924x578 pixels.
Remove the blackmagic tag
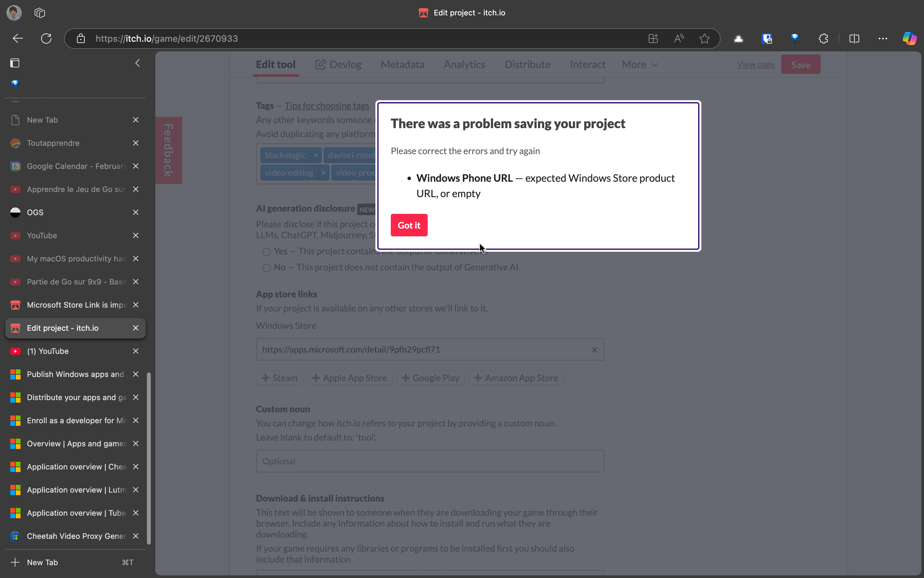[x=316, y=156]
